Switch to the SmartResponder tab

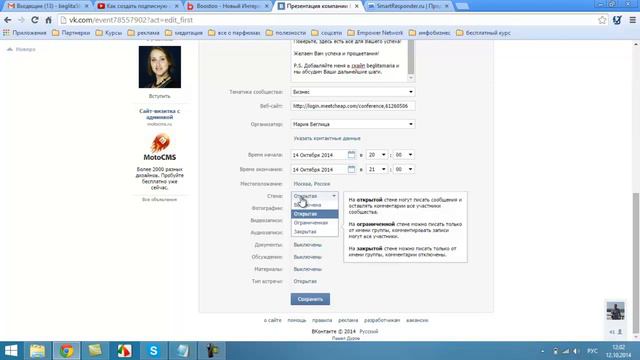point(407,6)
